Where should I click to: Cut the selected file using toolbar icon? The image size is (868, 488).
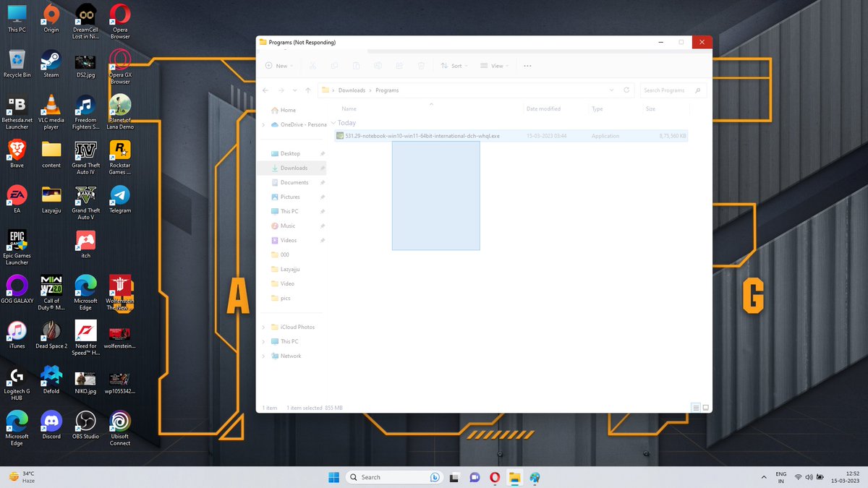coord(312,65)
